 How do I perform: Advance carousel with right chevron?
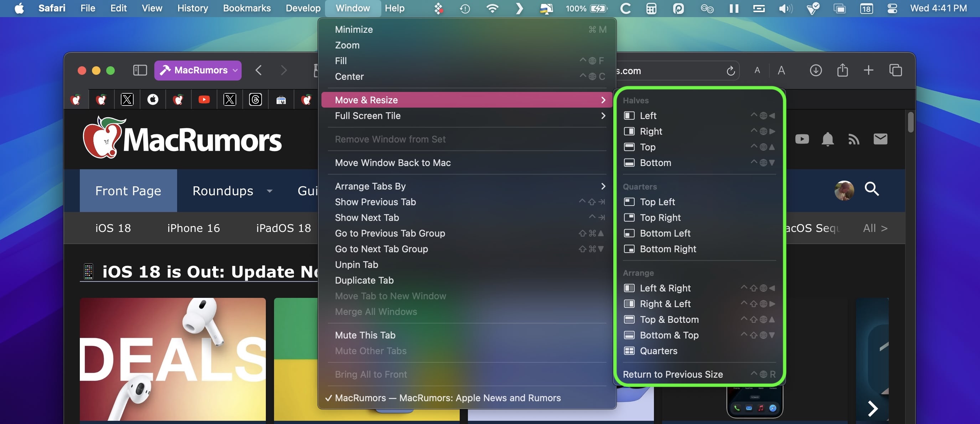click(872, 408)
